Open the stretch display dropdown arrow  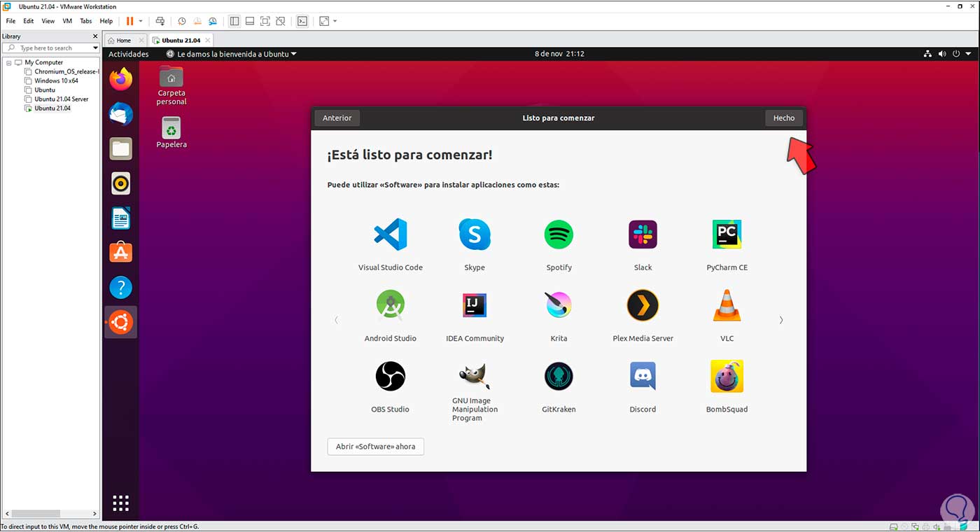pyautogui.click(x=335, y=21)
